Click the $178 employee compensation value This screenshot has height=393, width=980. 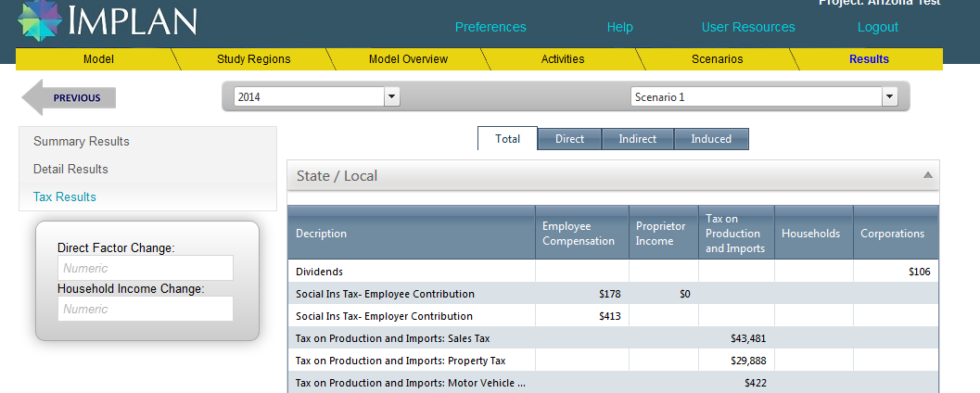(609, 294)
